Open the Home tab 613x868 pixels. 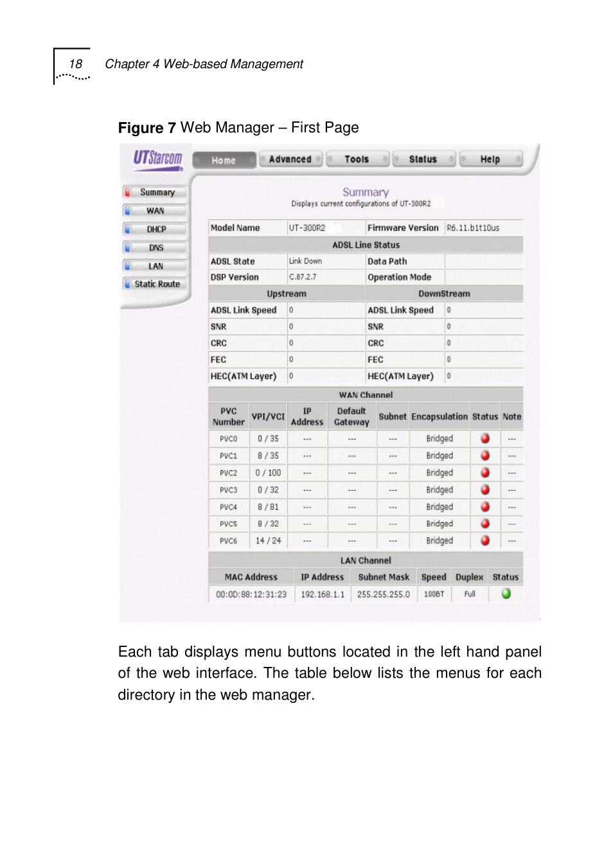224,160
